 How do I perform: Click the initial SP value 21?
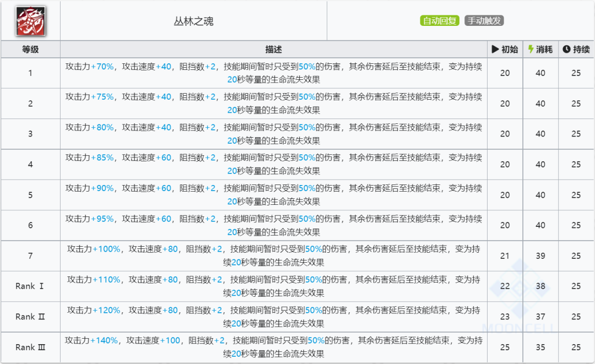coord(505,256)
